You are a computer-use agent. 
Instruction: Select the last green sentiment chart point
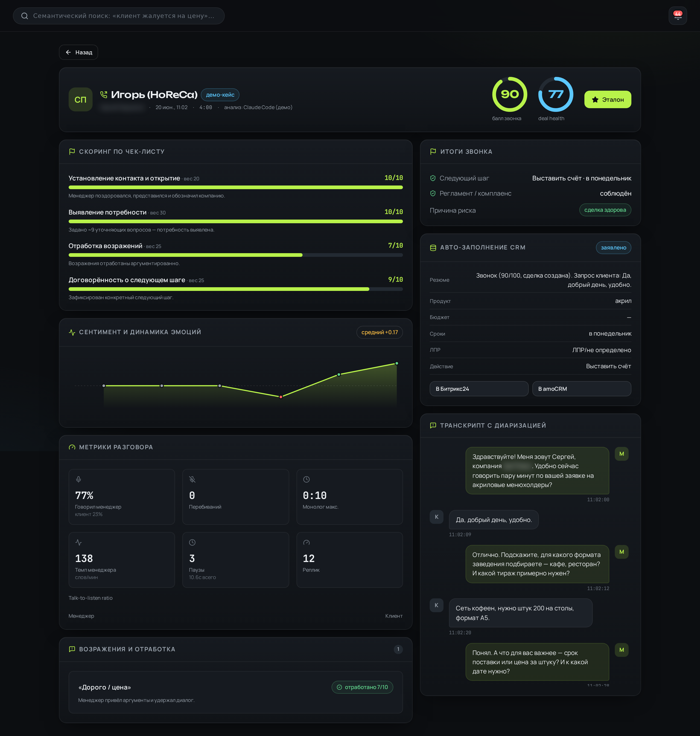tap(397, 363)
